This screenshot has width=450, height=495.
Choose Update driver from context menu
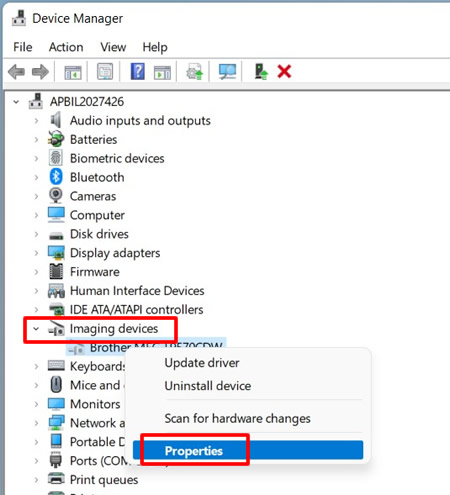coord(202,363)
